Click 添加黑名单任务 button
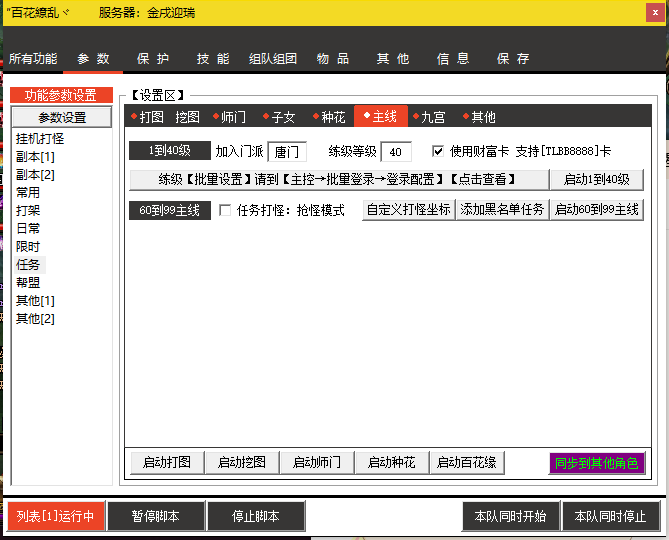The height and width of the screenshot is (540, 669). point(503,209)
